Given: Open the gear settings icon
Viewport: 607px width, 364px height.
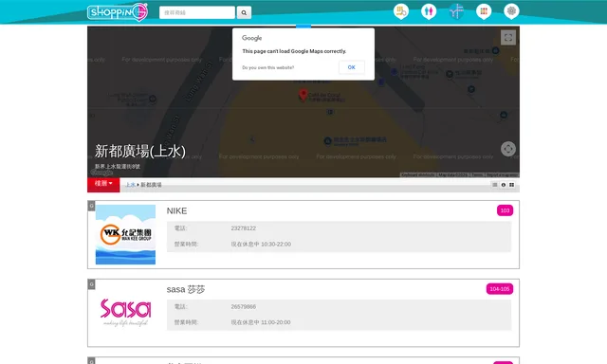Looking at the screenshot, I should click(511, 11).
